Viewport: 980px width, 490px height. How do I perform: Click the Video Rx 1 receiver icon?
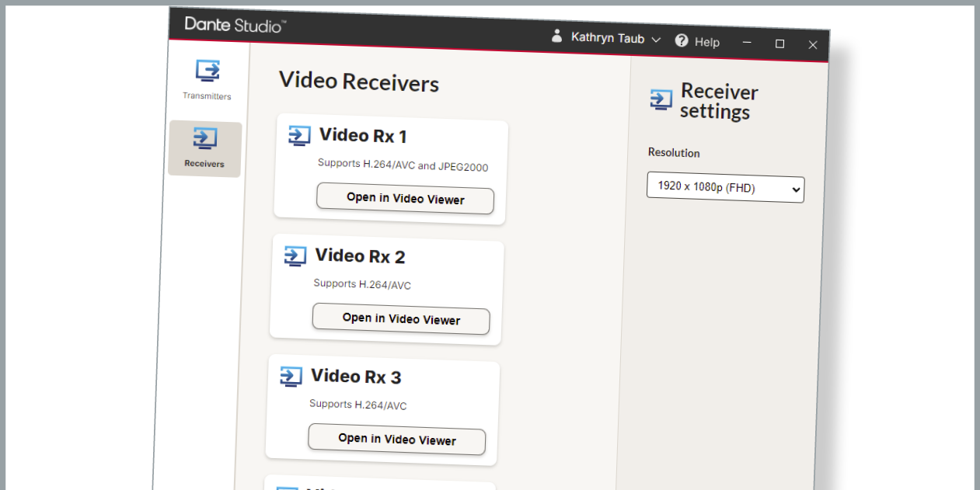tap(299, 136)
